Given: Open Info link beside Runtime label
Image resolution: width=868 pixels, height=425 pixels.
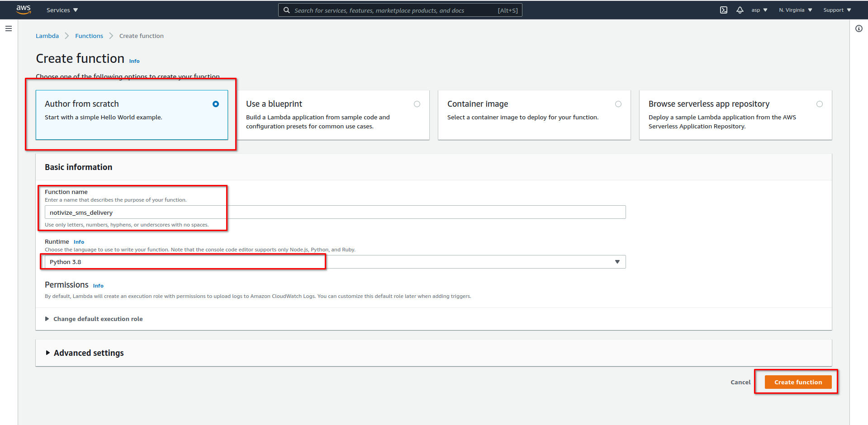Looking at the screenshot, I should pos(79,242).
